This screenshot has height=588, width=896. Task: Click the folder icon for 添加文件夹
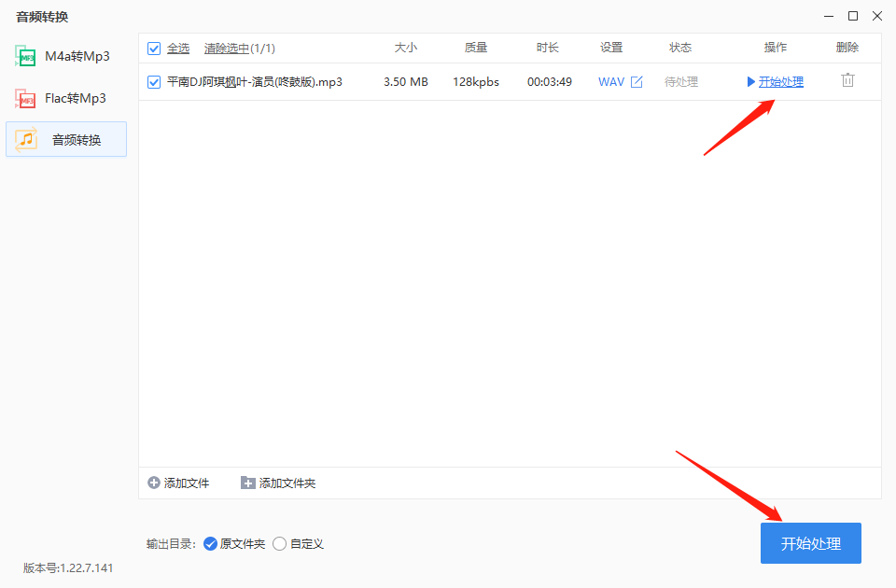click(x=247, y=483)
